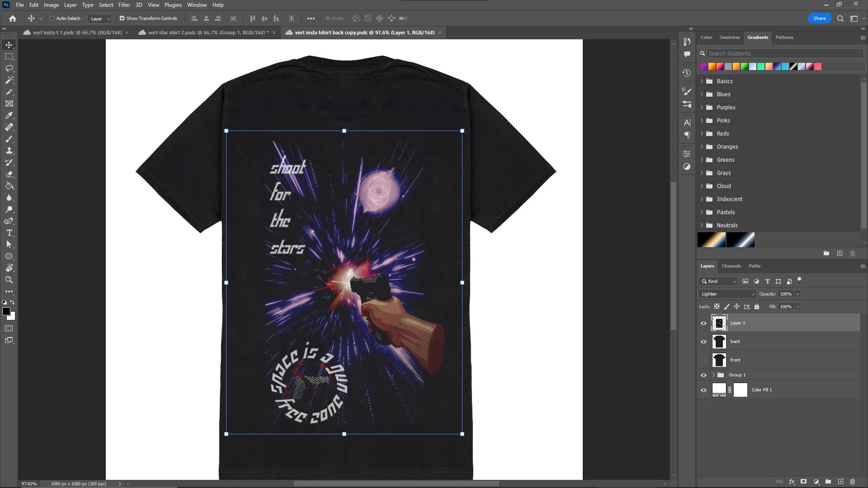Screen dimensions: 868x488
Task: Open the History panel icon
Action: [x=687, y=73]
